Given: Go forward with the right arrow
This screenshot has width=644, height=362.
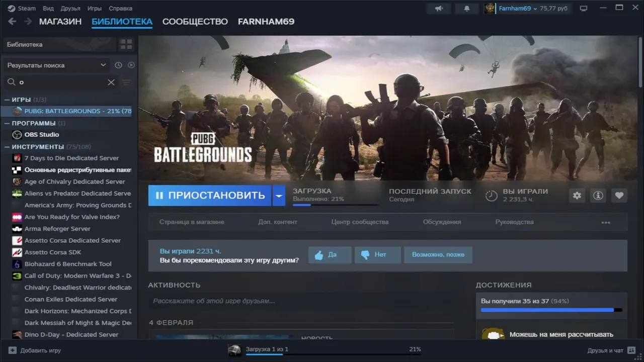Looking at the screenshot, I should [28, 22].
